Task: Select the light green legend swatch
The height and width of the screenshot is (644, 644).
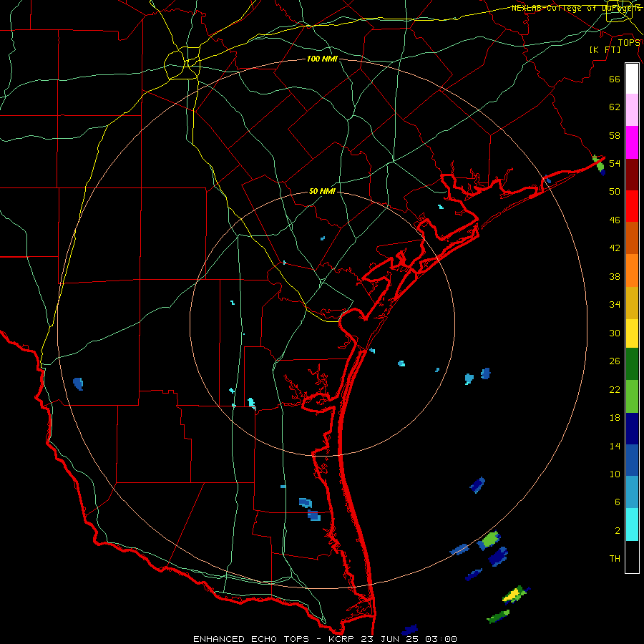Action: [632, 396]
